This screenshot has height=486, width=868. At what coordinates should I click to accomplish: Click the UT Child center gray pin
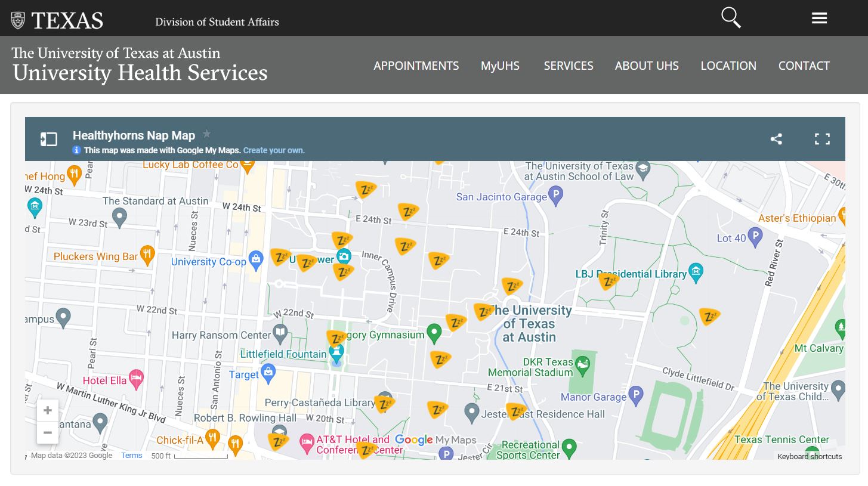pyautogui.click(x=838, y=390)
